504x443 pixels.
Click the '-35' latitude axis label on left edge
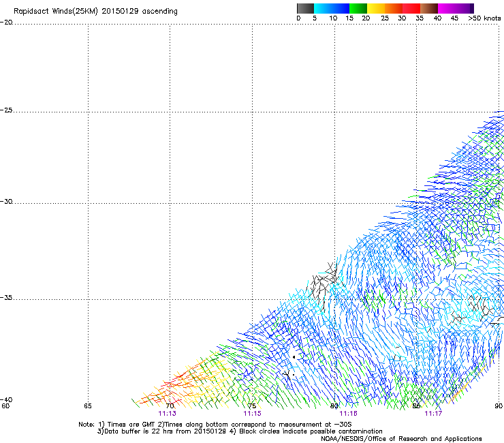[6, 297]
